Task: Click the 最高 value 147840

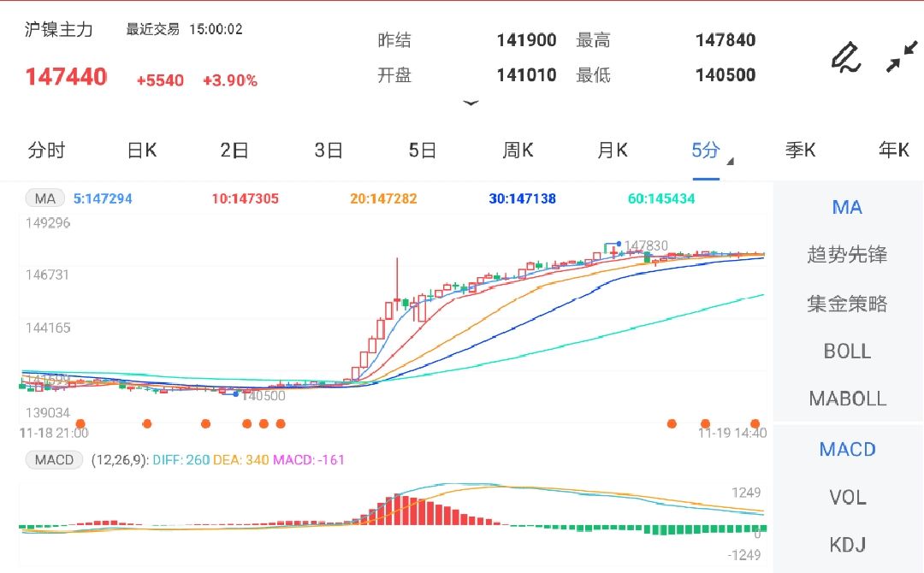Action: pos(726,40)
